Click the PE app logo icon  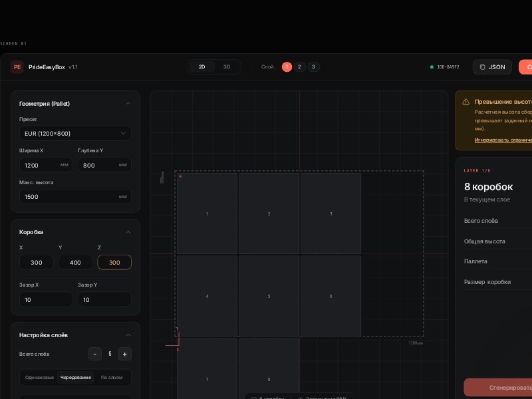[x=17, y=67]
